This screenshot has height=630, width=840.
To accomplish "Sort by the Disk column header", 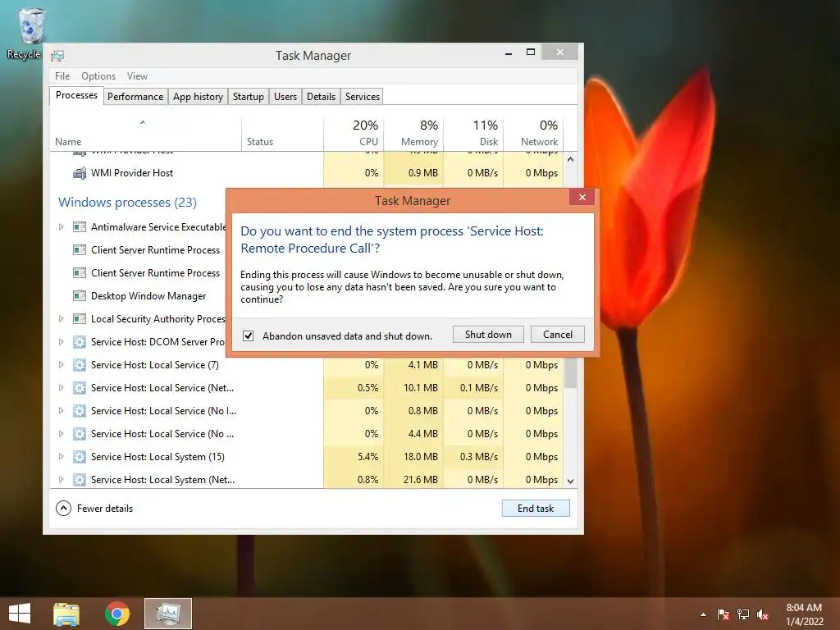I will (x=473, y=134).
